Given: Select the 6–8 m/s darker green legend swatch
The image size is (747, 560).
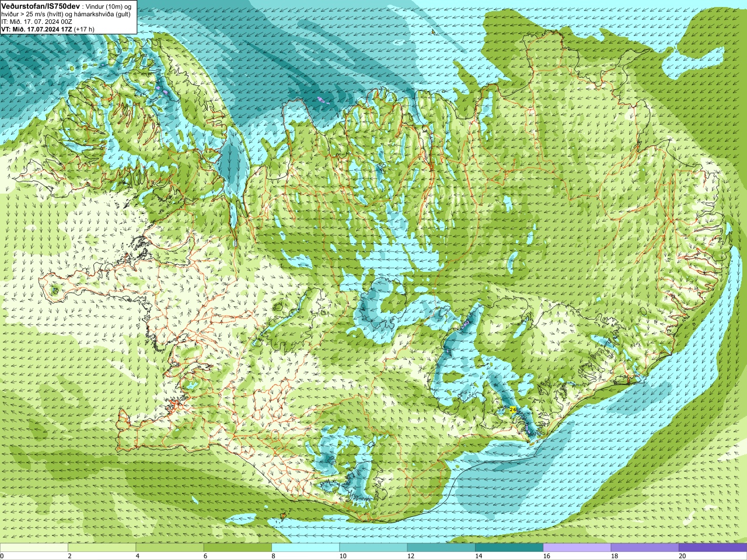Looking at the screenshot, I should (x=238, y=548).
